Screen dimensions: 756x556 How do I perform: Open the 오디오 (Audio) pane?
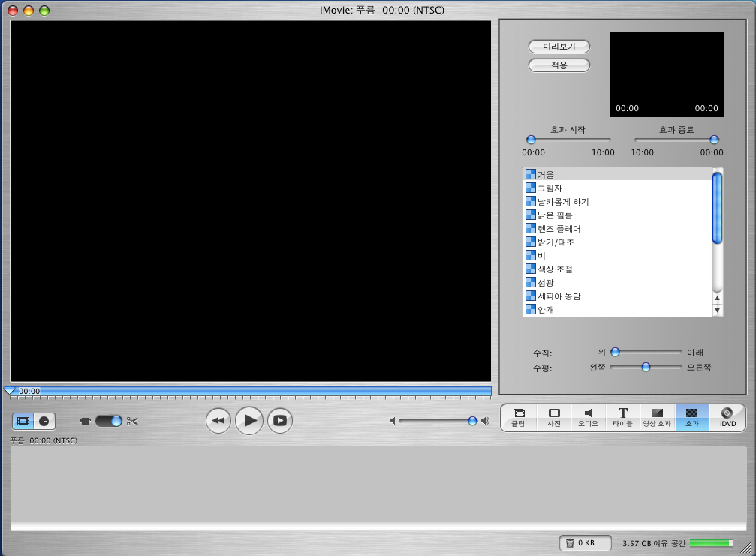coord(589,417)
